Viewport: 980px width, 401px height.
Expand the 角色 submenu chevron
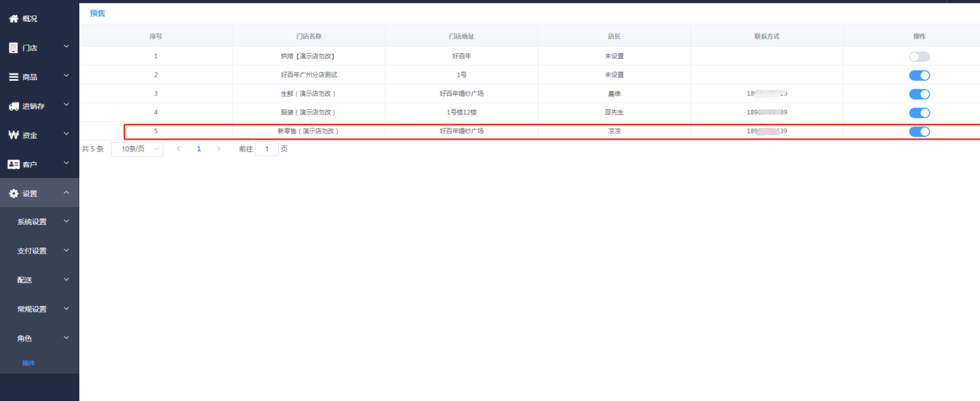click(67, 338)
